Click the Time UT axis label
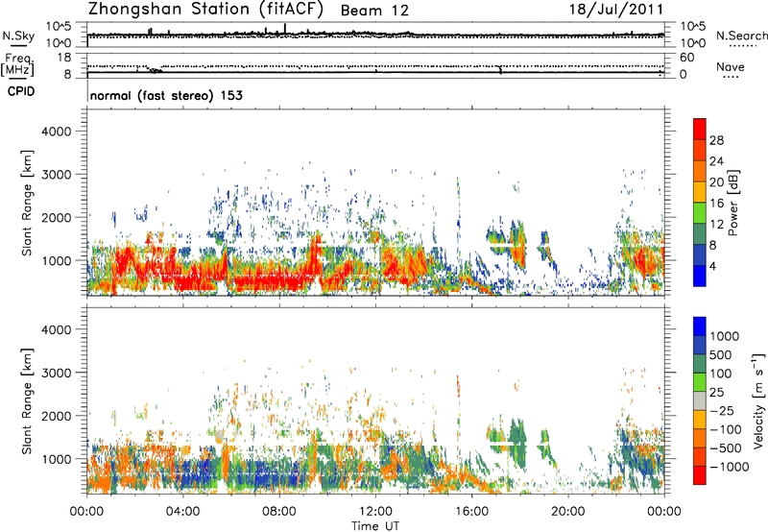The image size is (768, 532). [375, 526]
